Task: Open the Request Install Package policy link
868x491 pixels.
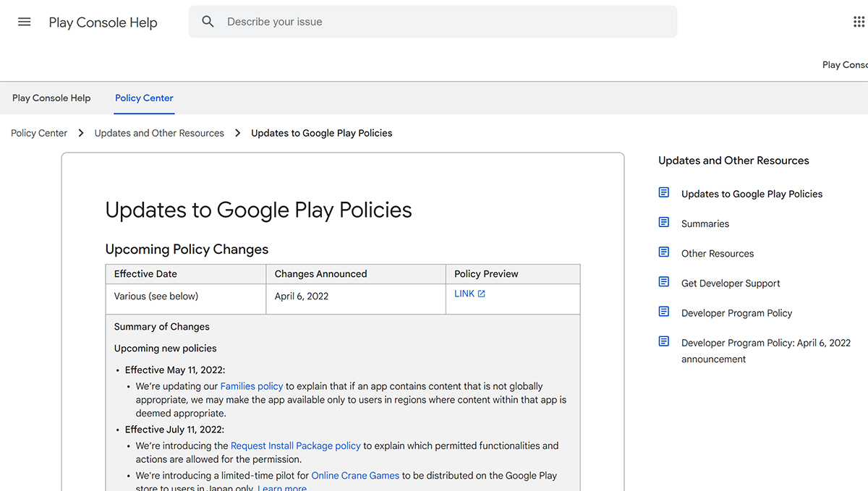Action: click(296, 445)
